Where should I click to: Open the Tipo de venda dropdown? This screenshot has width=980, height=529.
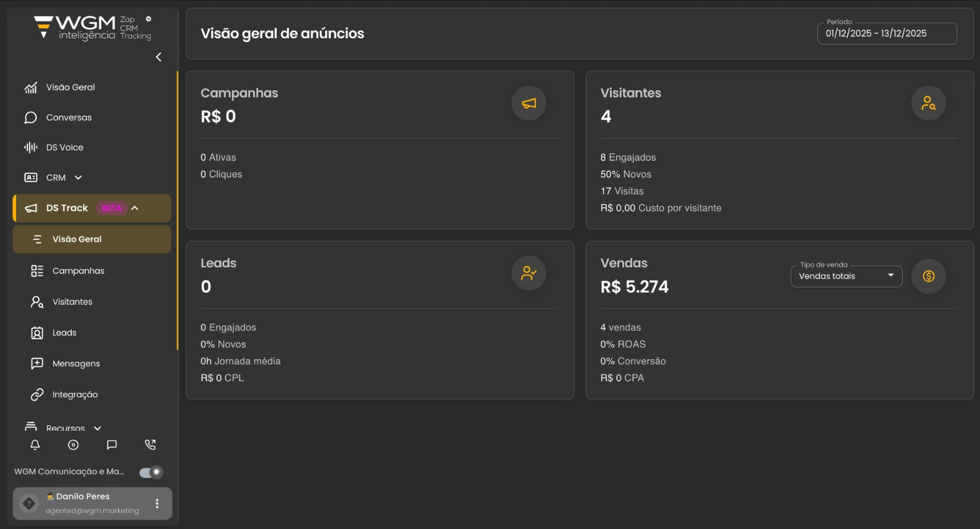846,276
